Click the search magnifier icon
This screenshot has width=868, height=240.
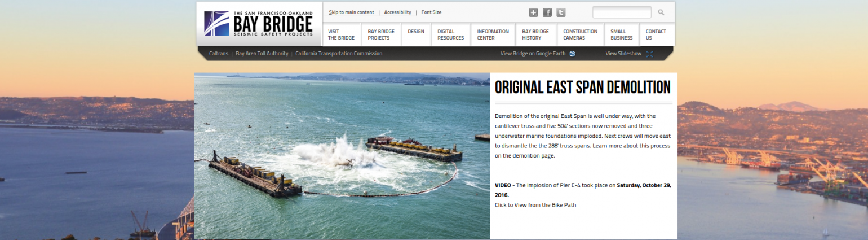pyautogui.click(x=661, y=12)
